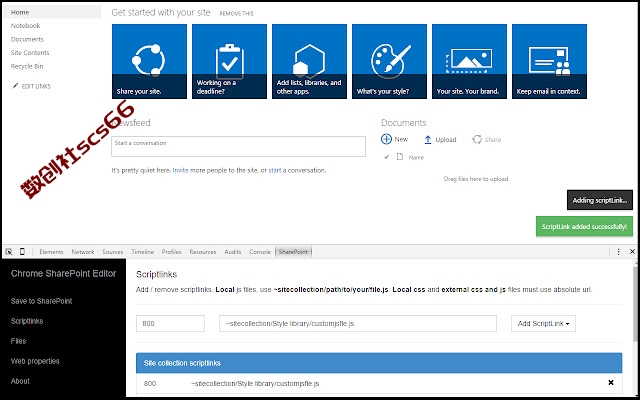Viewport: 640px width, 400px height.
Task: Switch to the Timeline tab
Action: [x=142, y=252]
